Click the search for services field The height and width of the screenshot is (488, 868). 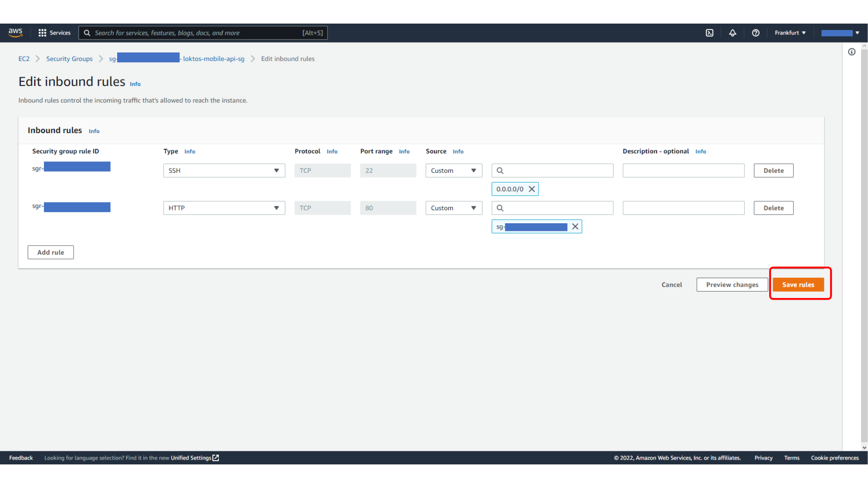click(203, 33)
